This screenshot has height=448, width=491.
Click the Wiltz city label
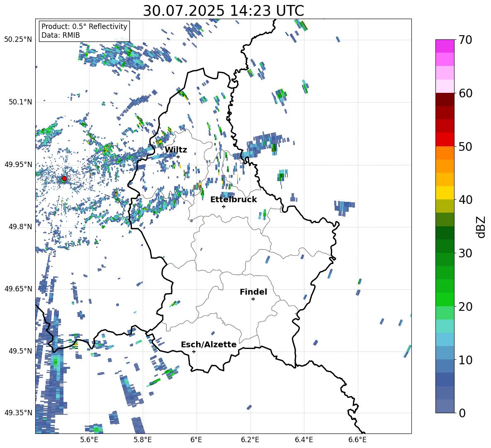tap(176, 150)
